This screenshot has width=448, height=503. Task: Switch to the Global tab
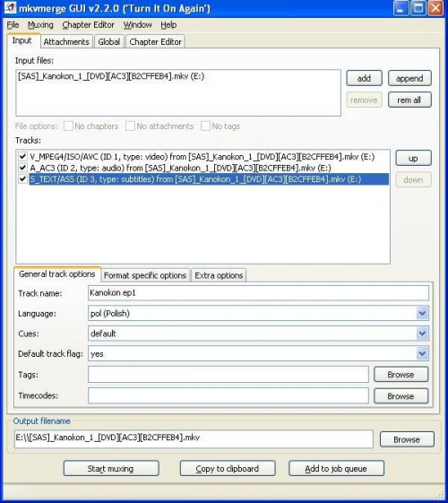coord(109,42)
